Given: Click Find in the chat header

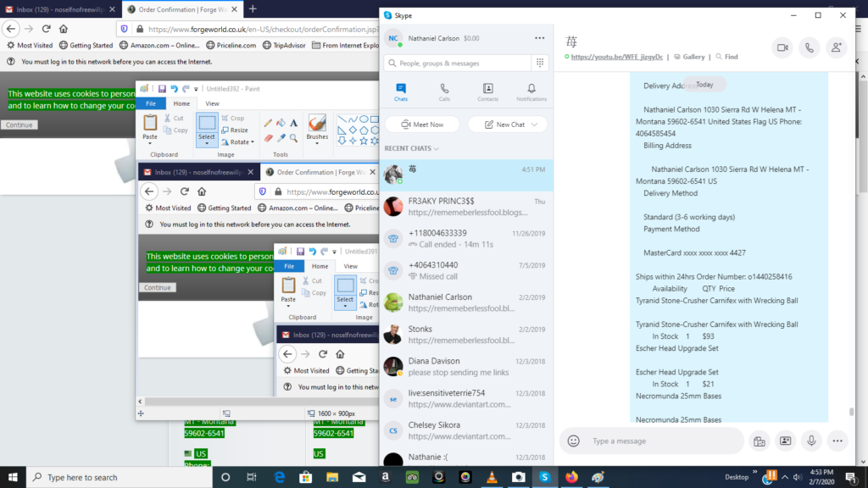Looking at the screenshot, I should (x=726, y=57).
